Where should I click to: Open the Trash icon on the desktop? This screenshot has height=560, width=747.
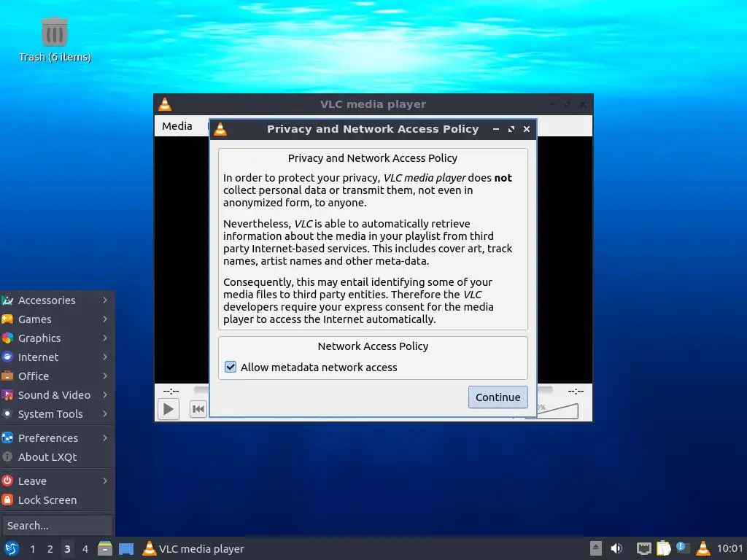click(x=55, y=32)
